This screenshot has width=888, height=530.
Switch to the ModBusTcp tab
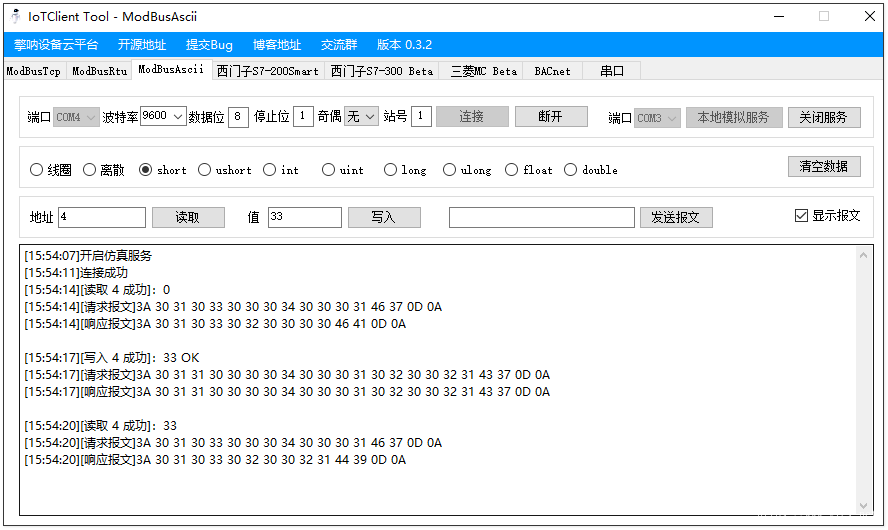pos(33,71)
